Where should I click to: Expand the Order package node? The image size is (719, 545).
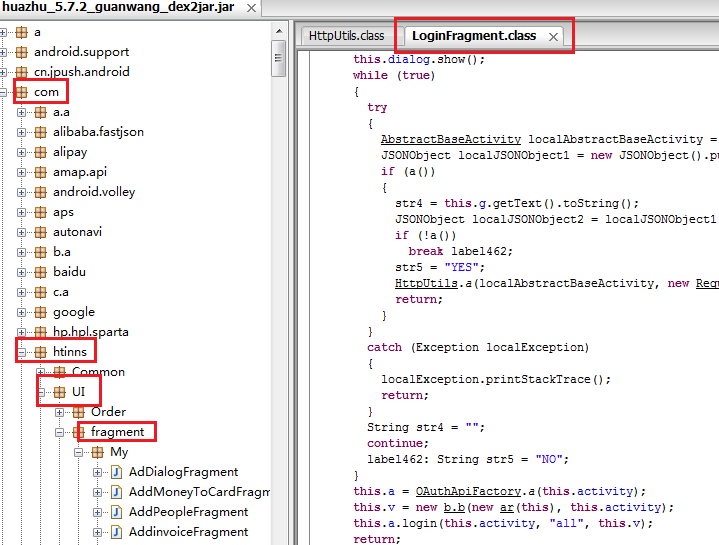59,413
